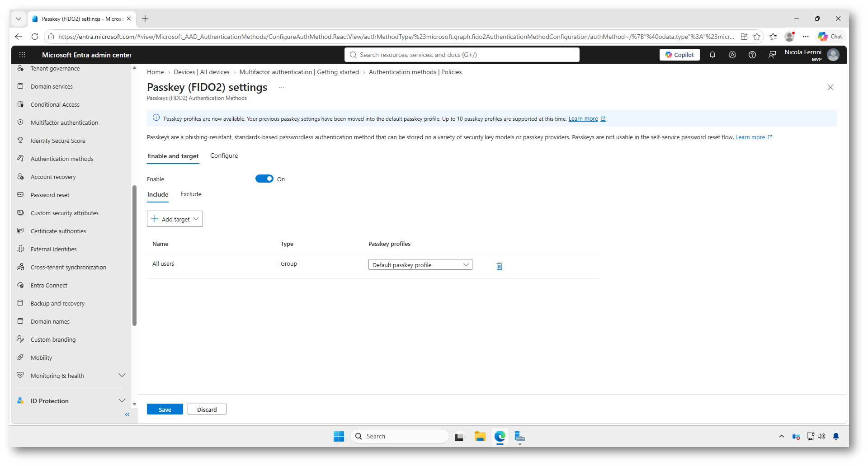
Task: Open the help question mark icon
Action: pyautogui.click(x=752, y=55)
